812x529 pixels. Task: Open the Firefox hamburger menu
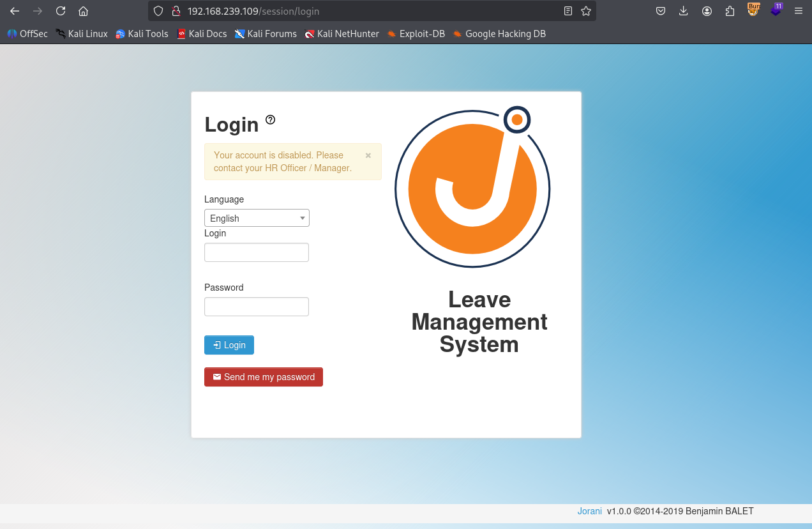[x=798, y=11]
